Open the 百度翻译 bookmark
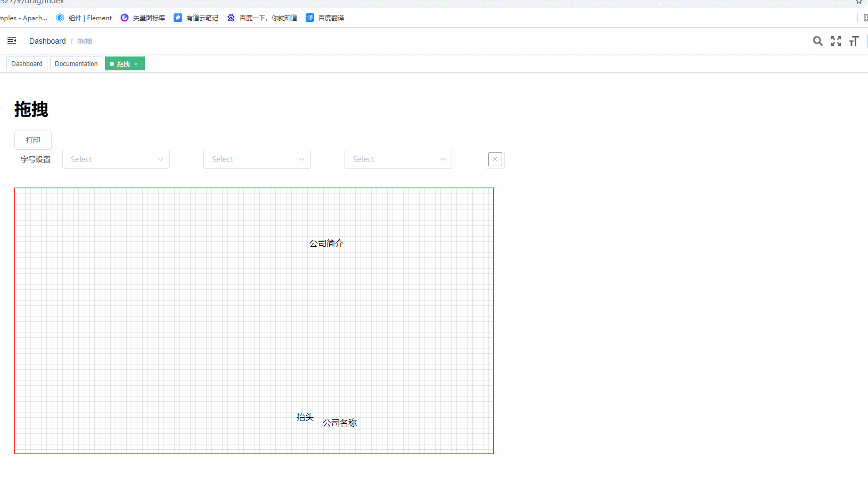 pos(325,18)
